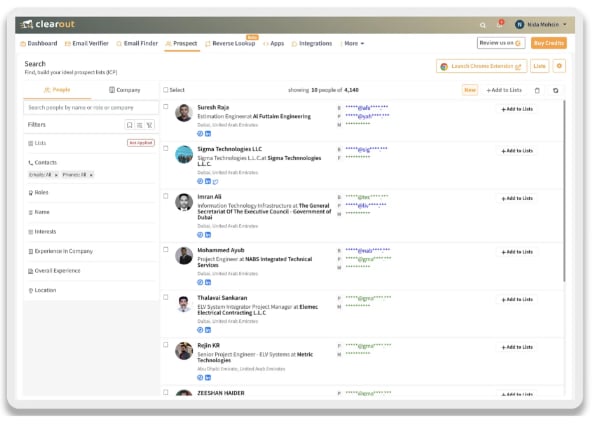The image size is (593, 428).
Task: Click the filter list icon
Action: pyautogui.click(x=140, y=125)
